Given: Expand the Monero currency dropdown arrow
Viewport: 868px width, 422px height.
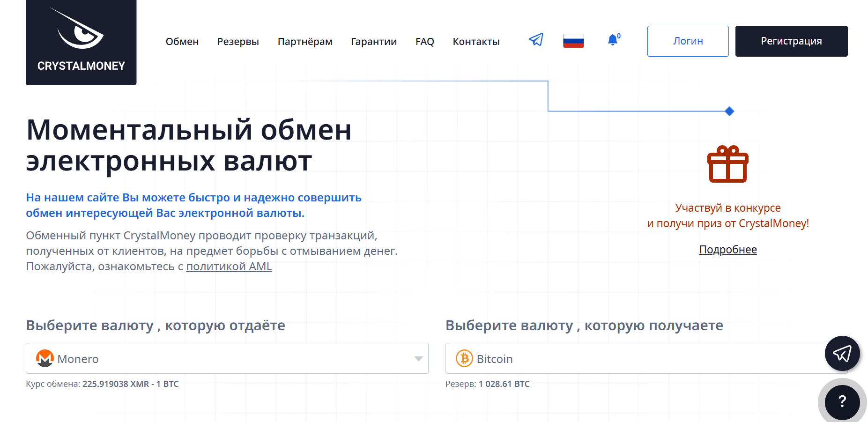Looking at the screenshot, I should [418, 359].
